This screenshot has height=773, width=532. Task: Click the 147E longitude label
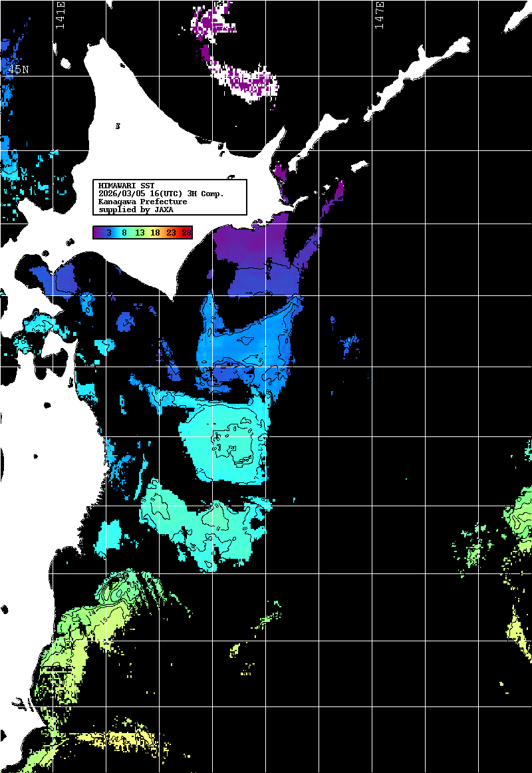tap(380, 15)
